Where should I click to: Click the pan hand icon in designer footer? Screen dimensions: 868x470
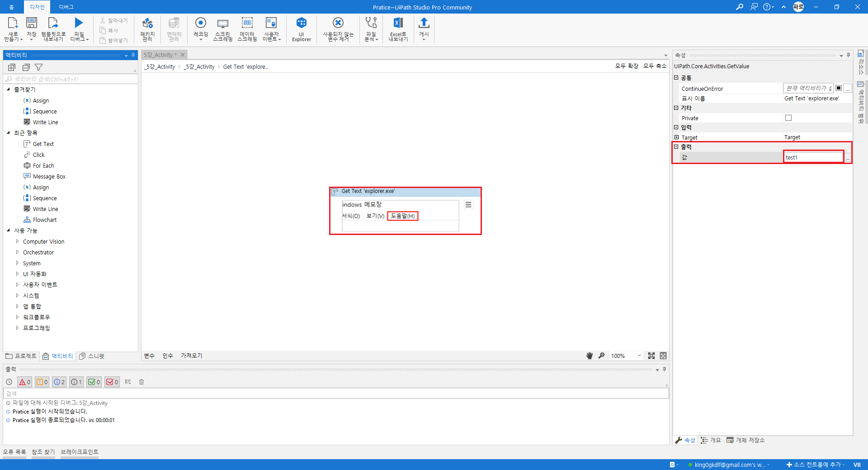click(590, 356)
